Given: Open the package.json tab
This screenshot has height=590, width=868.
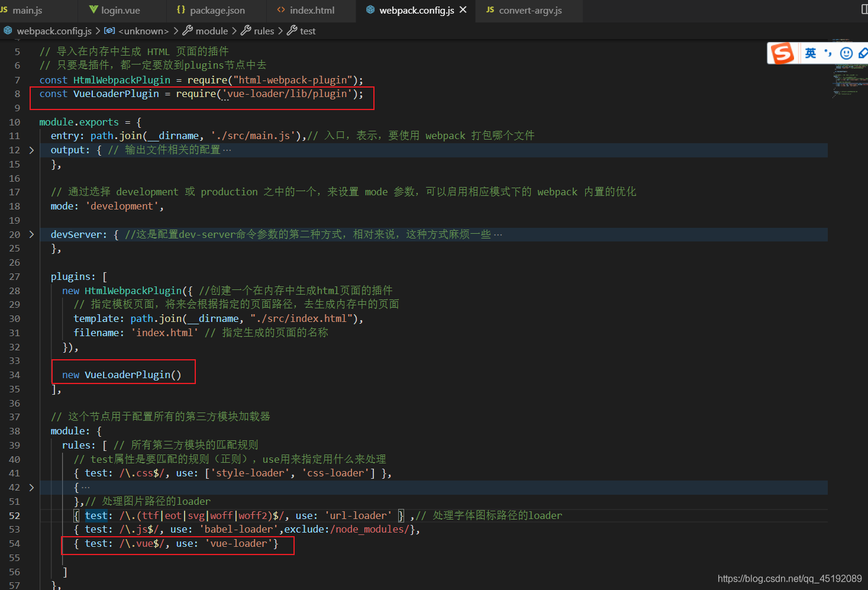Looking at the screenshot, I should 217,10.
